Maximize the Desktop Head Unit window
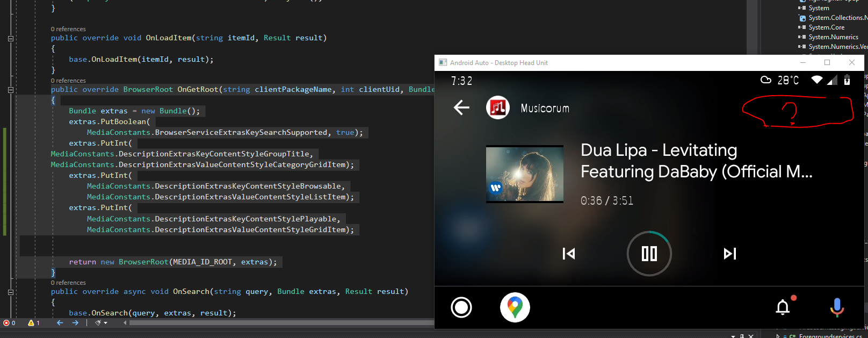868x338 pixels. (x=827, y=62)
